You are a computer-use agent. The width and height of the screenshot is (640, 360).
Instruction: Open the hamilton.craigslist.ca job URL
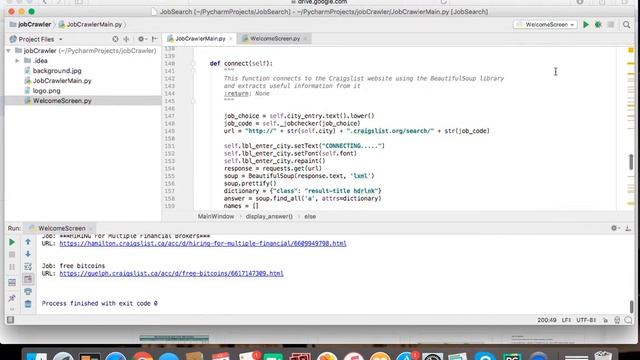203,244
